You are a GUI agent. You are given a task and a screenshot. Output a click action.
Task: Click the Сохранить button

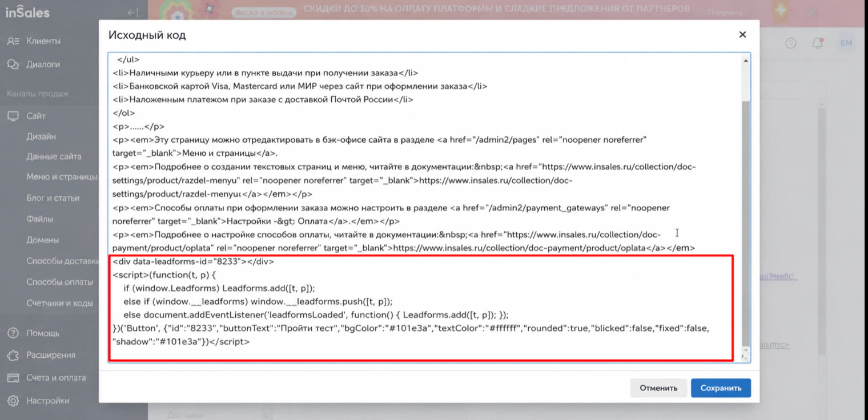[721, 388]
